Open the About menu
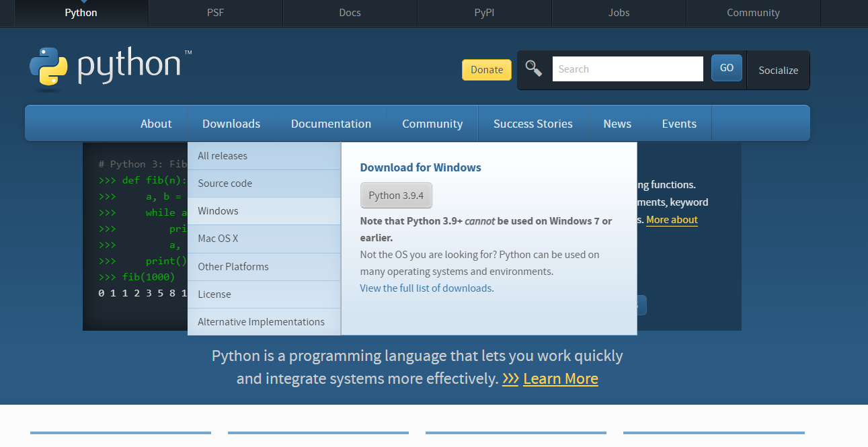This screenshot has height=447, width=868. coord(156,124)
